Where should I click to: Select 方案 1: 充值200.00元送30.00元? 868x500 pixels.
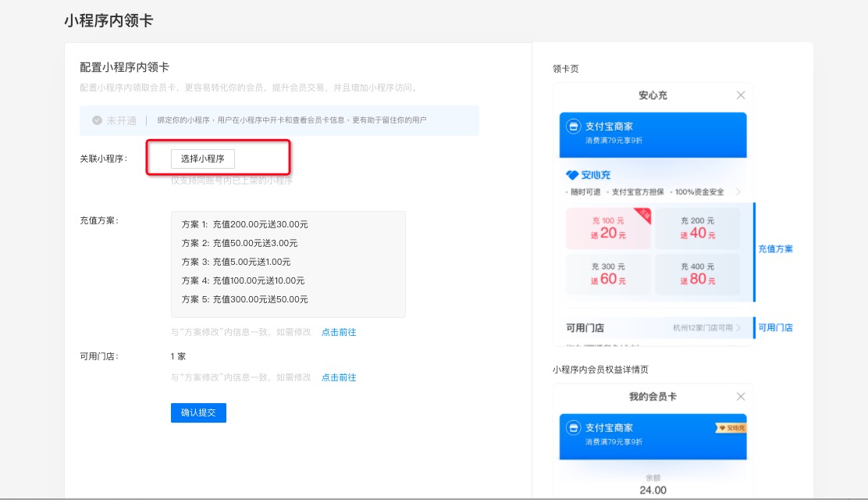[244, 224]
